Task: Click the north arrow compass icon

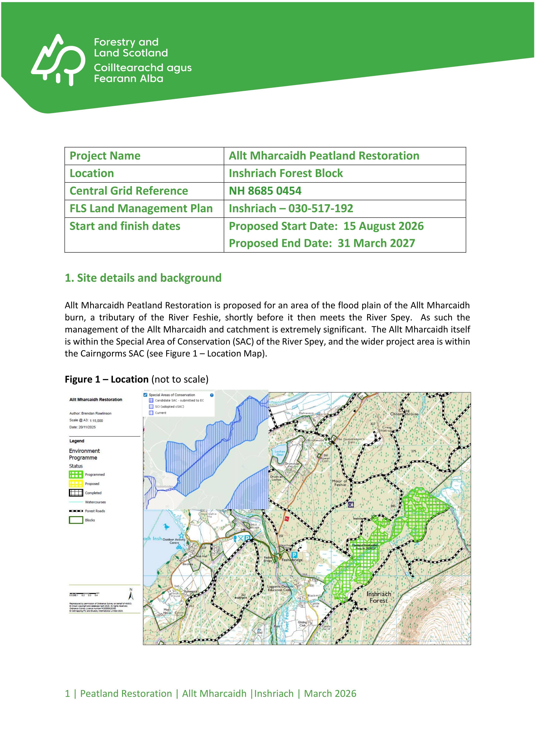Action: 131,594
